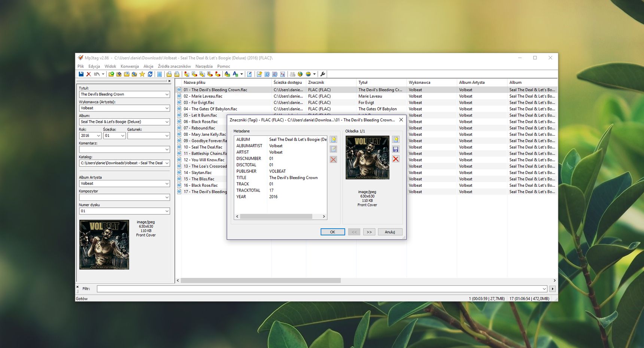This screenshot has height=348, width=644.
Task: Open the Ścieżka dropdown showing 01
Action: click(x=122, y=135)
